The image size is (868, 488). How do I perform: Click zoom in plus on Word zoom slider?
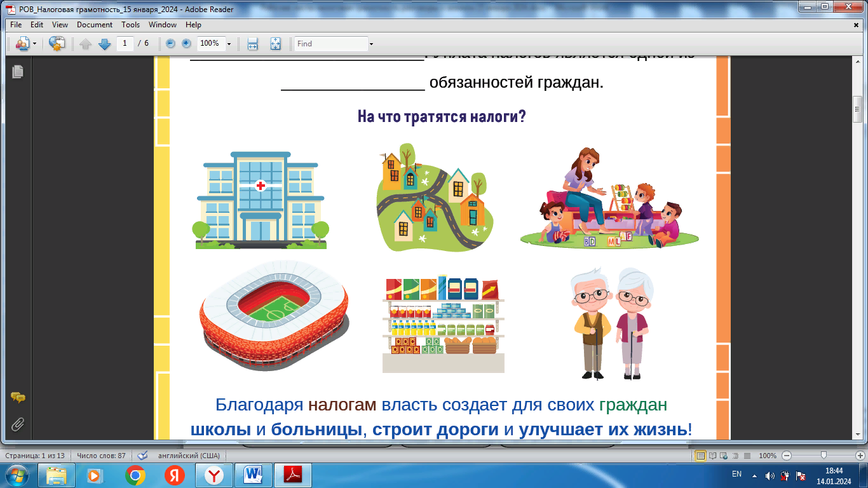tap(860, 456)
